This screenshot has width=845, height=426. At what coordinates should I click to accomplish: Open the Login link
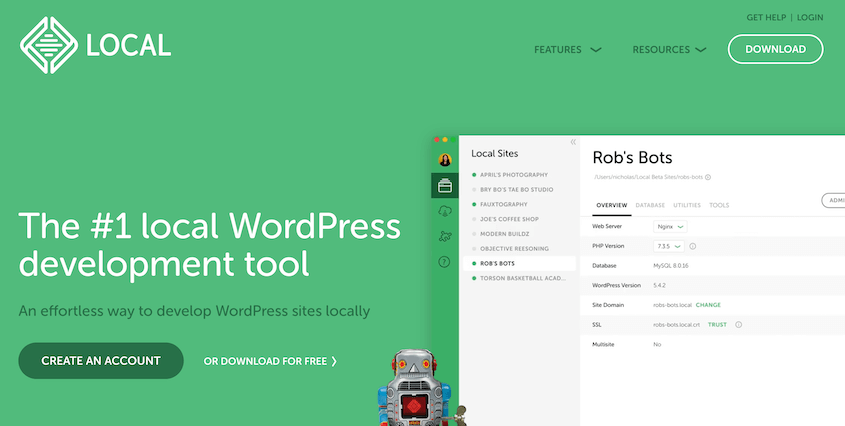click(810, 17)
